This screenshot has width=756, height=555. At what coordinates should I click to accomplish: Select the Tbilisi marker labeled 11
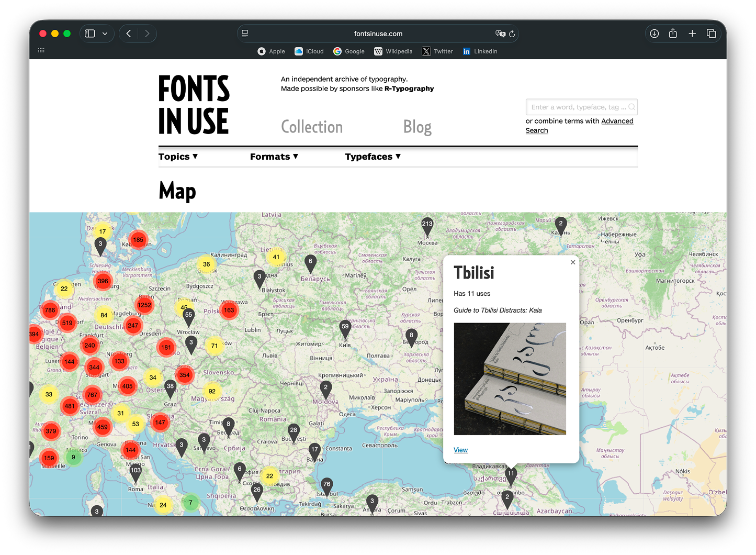[x=511, y=475]
